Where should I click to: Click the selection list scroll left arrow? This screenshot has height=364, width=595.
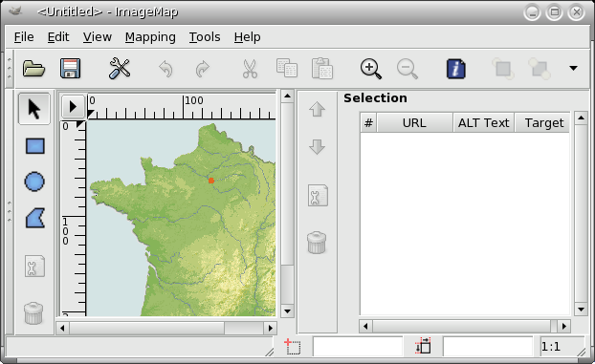365,326
